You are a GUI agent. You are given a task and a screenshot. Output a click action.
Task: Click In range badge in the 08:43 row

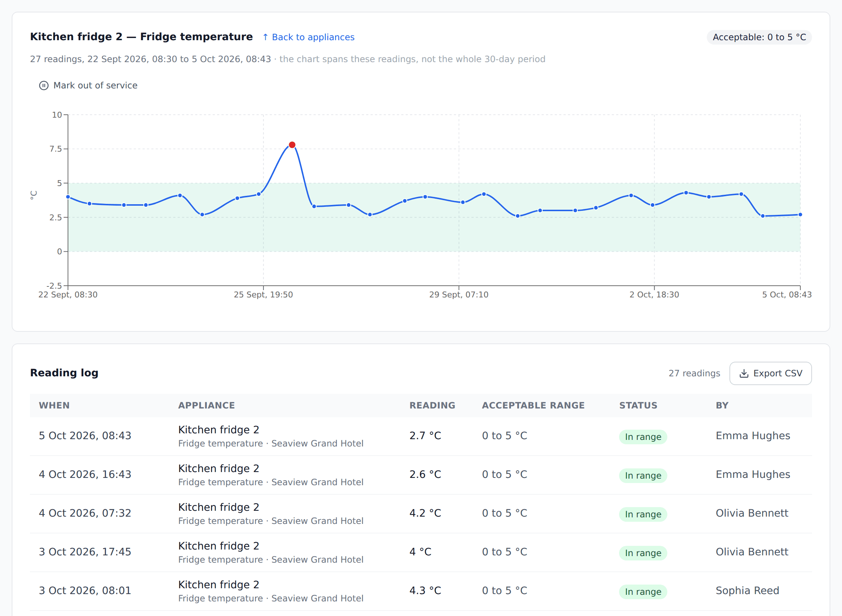tap(643, 437)
